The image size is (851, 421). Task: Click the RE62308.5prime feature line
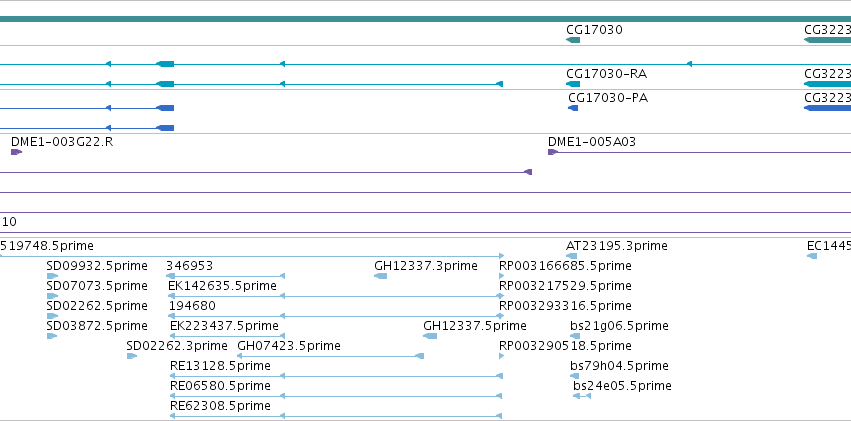[336, 416]
